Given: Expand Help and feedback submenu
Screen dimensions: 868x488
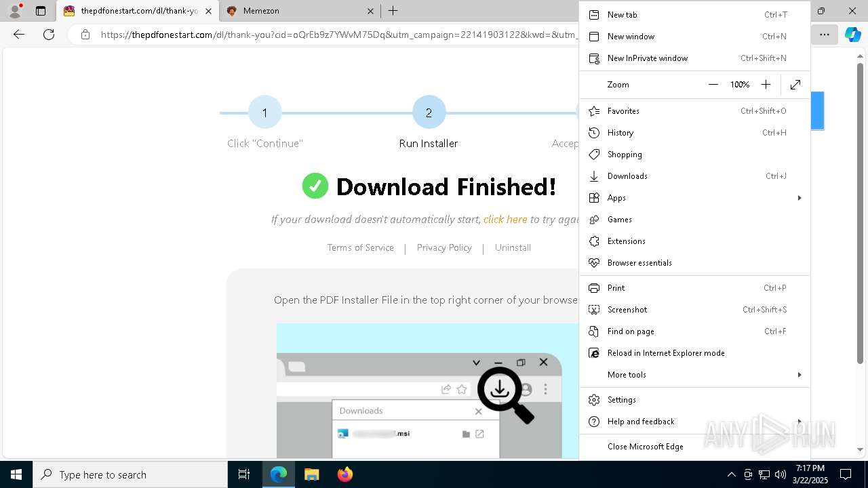Looking at the screenshot, I should [x=694, y=421].
